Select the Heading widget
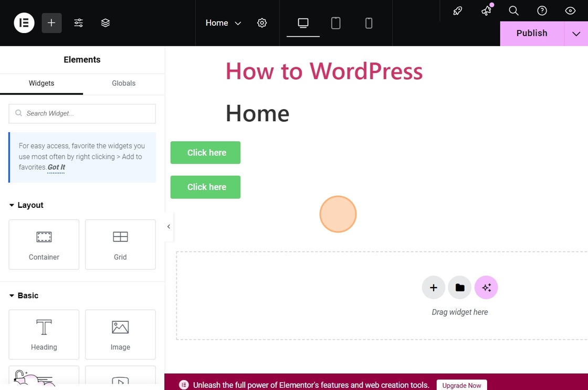 tap(44, 334)
